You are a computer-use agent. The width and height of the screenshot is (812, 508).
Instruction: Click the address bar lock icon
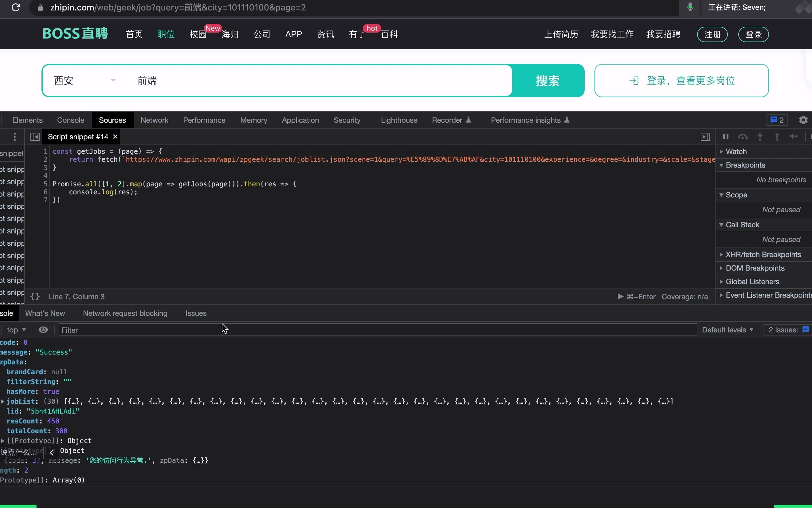(x=40, y=7)
